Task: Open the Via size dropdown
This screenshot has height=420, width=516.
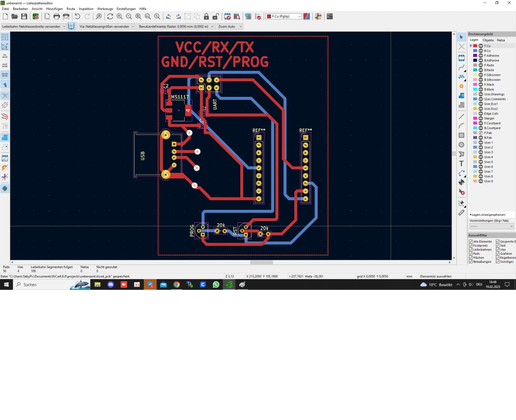Action: [107, 27]
